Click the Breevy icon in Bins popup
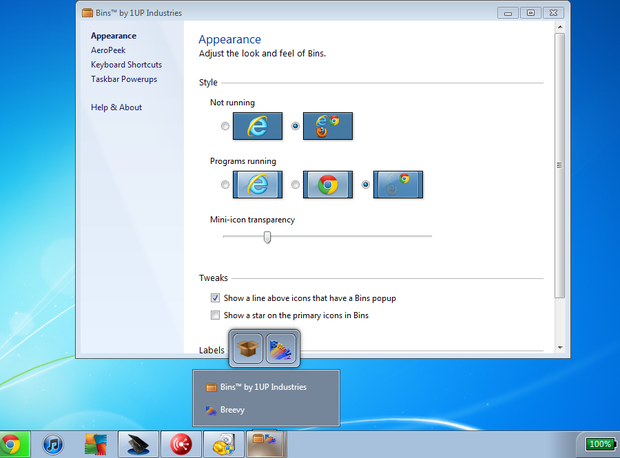 [281, 348]
